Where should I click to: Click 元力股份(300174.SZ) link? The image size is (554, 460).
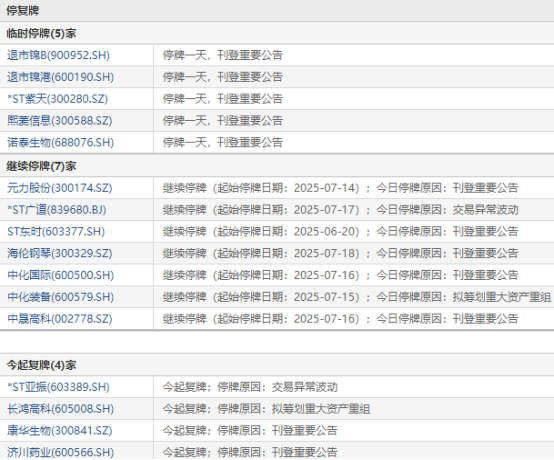click(x=60, y=188)
